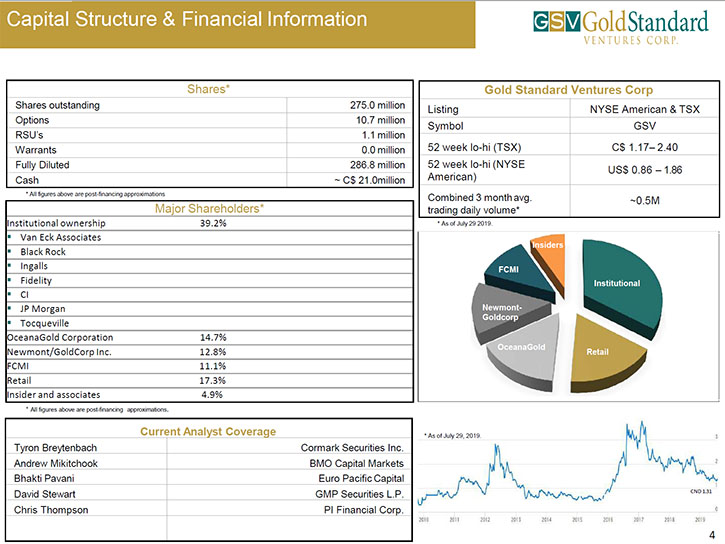Select the Van Eck Associates entry
The height and width of the screenshot is (544, 725).
[x=61, y=238]
